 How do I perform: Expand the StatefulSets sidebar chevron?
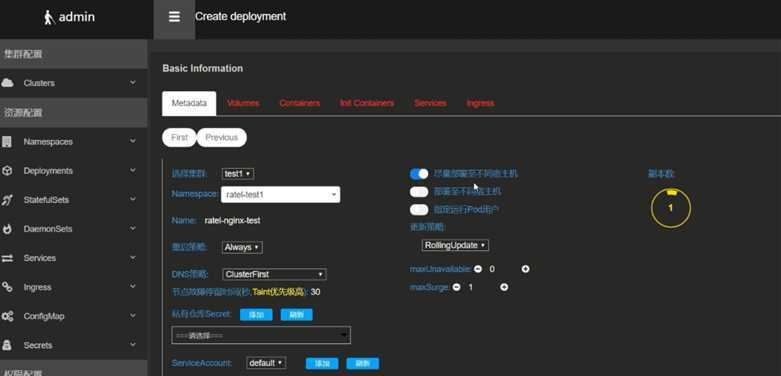132,200
